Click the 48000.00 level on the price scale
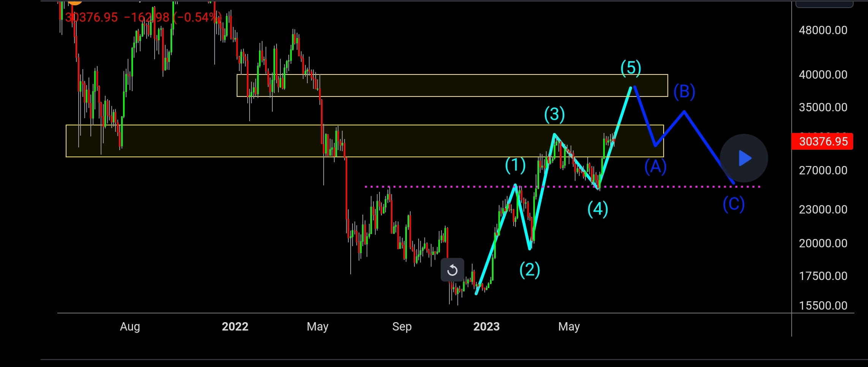 click(824, 30)
